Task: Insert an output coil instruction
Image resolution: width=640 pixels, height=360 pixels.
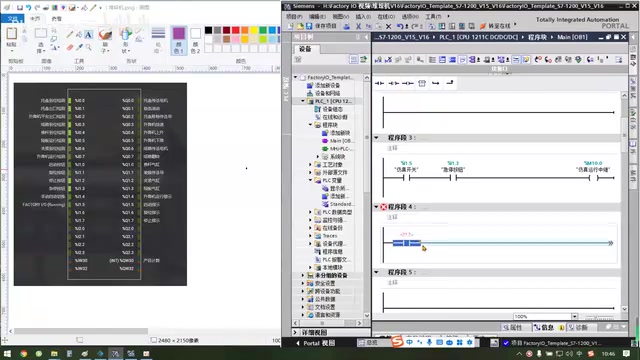Action: [x=407, y=83]
